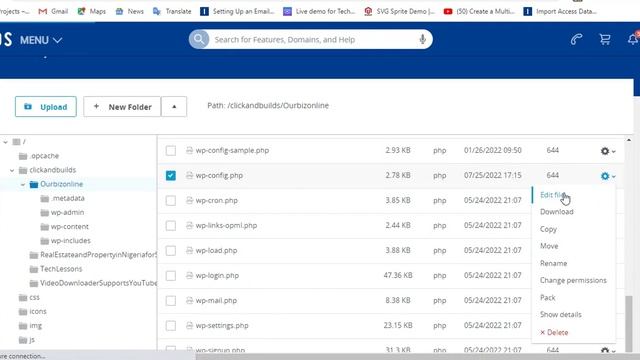The image size is (640, 360).
Task: Check the wp-mail.php checkbox
Action: [x=171, y=301]
